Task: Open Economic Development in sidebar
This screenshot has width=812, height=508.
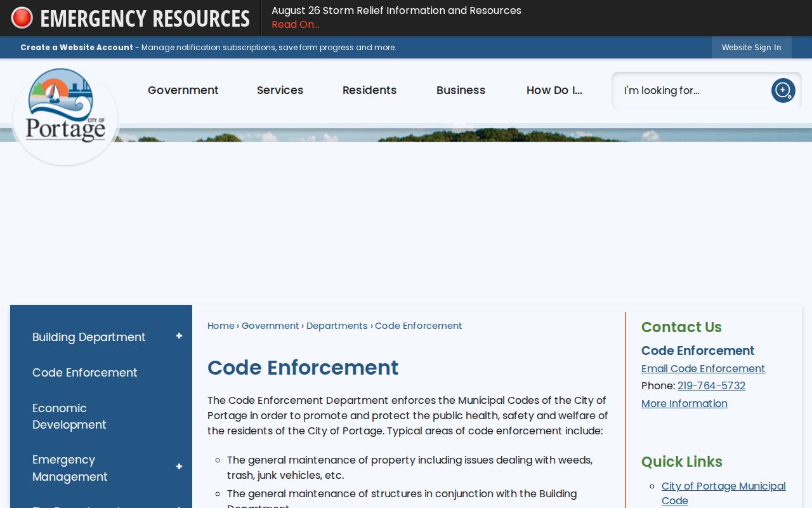Action: coord(69,417)
